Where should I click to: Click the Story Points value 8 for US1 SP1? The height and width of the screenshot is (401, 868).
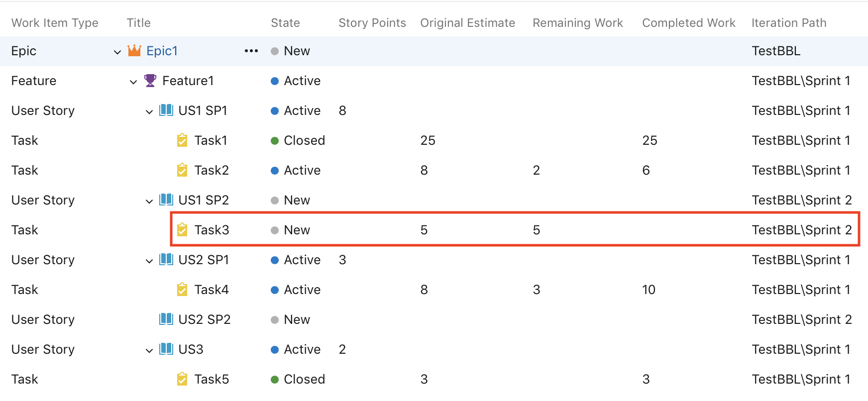(x=342, y=110)
